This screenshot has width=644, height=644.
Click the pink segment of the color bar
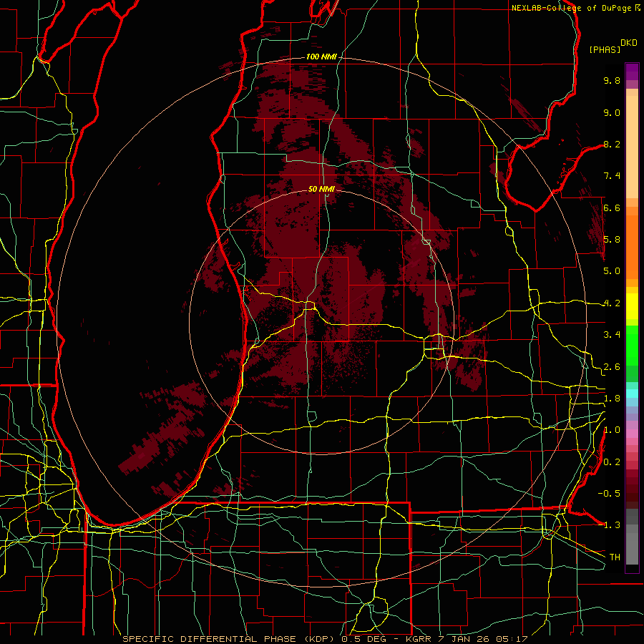(x=632, y=434)
